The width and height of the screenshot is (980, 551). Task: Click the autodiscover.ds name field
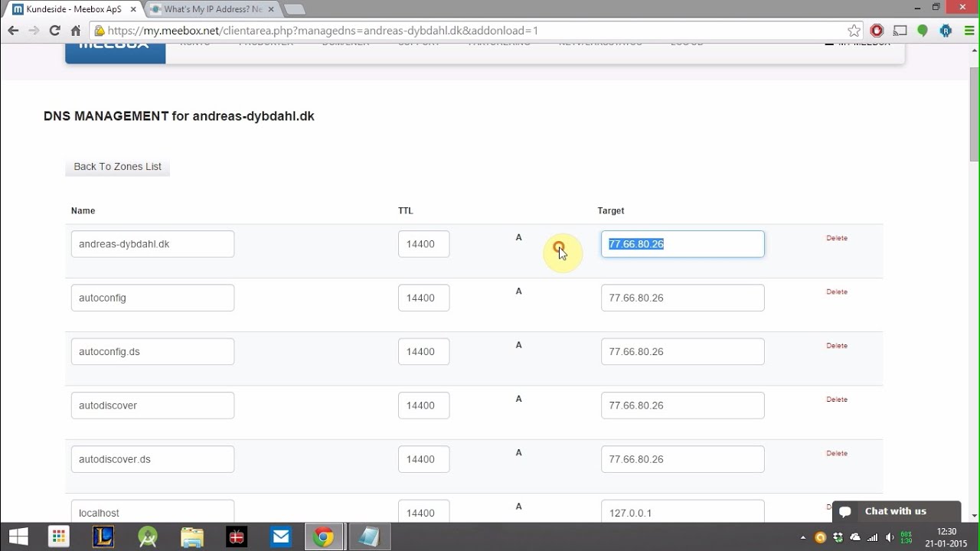(x=152, y=459)
